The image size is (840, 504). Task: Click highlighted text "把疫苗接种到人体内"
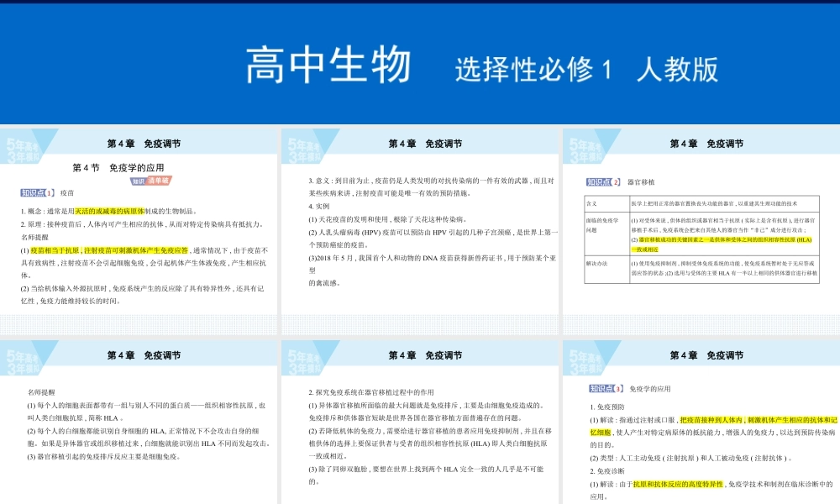coord(711,420)
